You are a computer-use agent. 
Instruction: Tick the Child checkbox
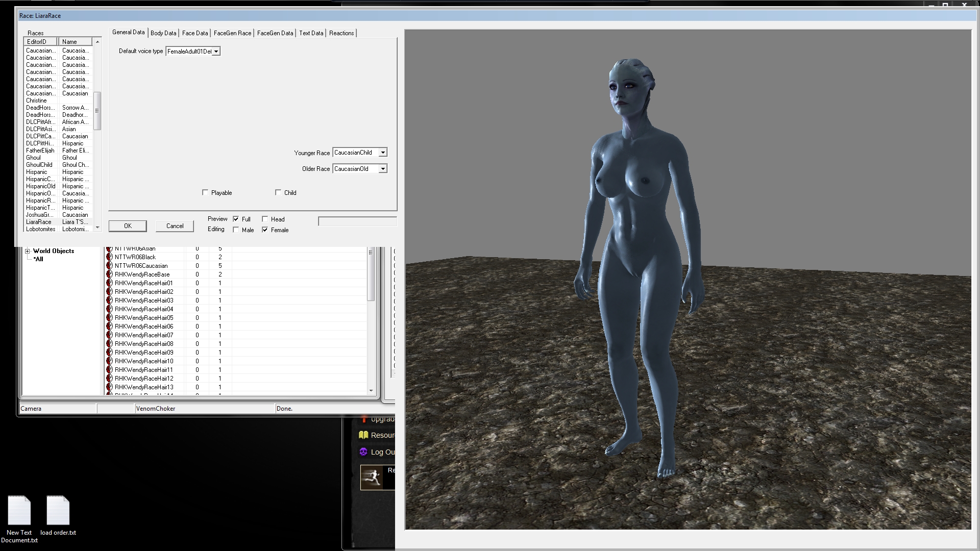[278, 192]
